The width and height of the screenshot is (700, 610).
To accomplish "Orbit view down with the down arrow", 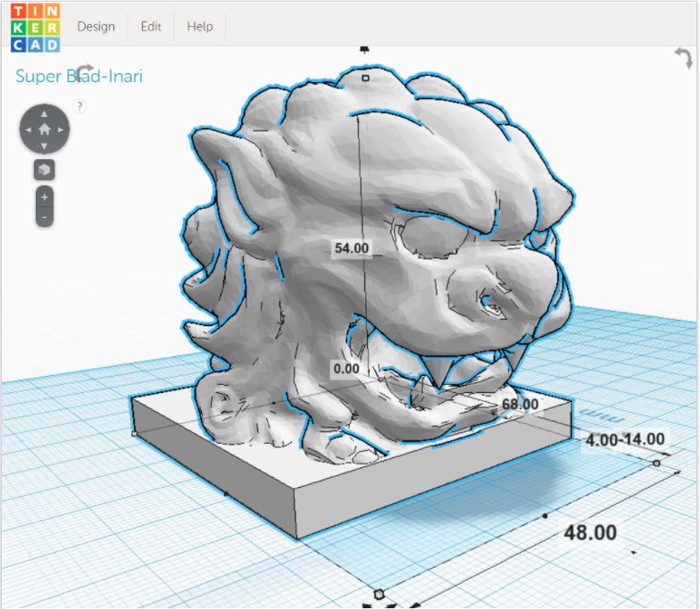I will (45, 146).
